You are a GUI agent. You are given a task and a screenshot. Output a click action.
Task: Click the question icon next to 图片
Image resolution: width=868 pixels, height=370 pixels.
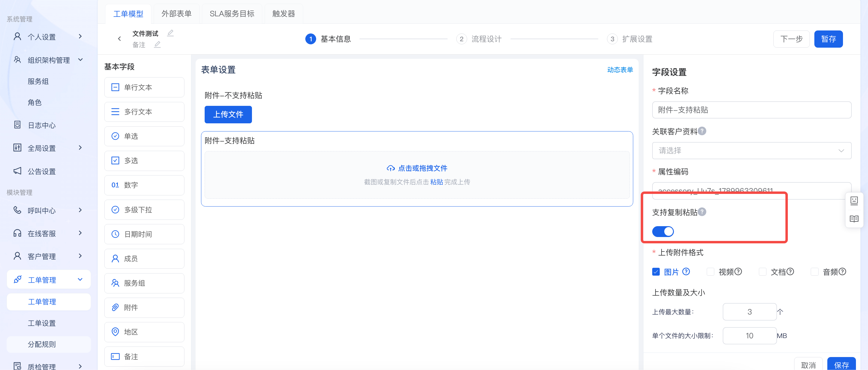point(686,271)
